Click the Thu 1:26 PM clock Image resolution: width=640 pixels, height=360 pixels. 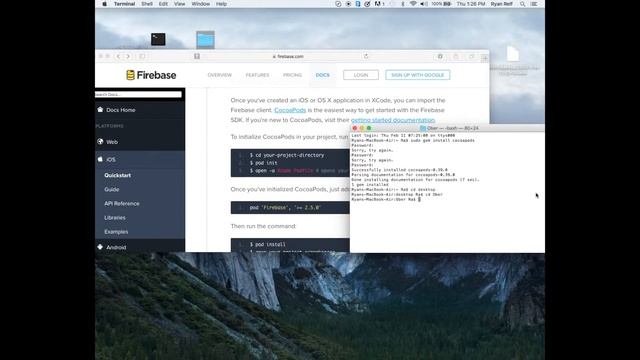[x=471, y=4]
